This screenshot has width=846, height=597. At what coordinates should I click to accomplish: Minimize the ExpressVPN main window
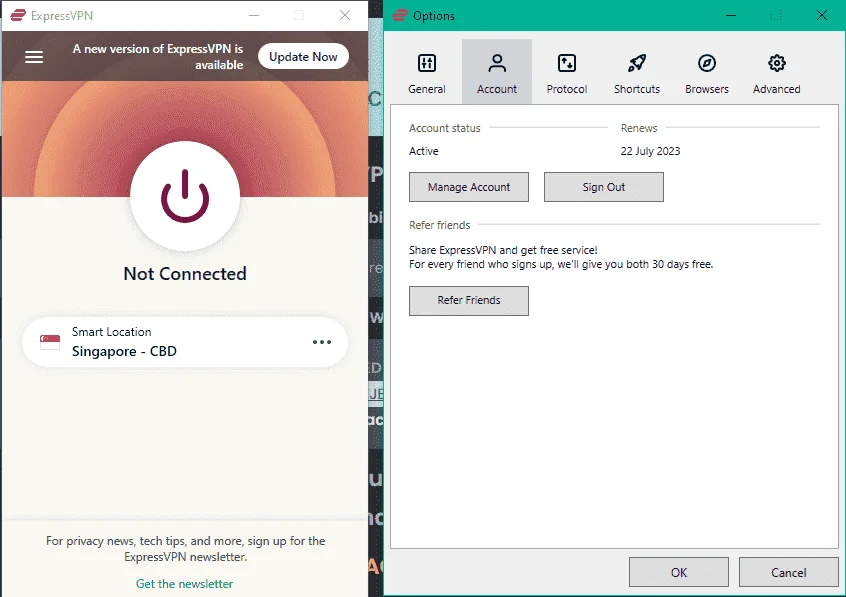254,15
